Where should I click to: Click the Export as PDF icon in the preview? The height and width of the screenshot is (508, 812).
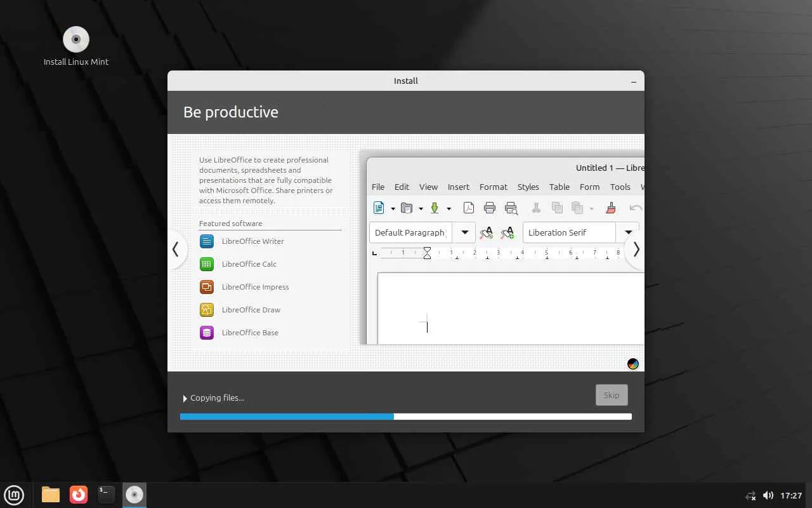(x=468, y=208)
